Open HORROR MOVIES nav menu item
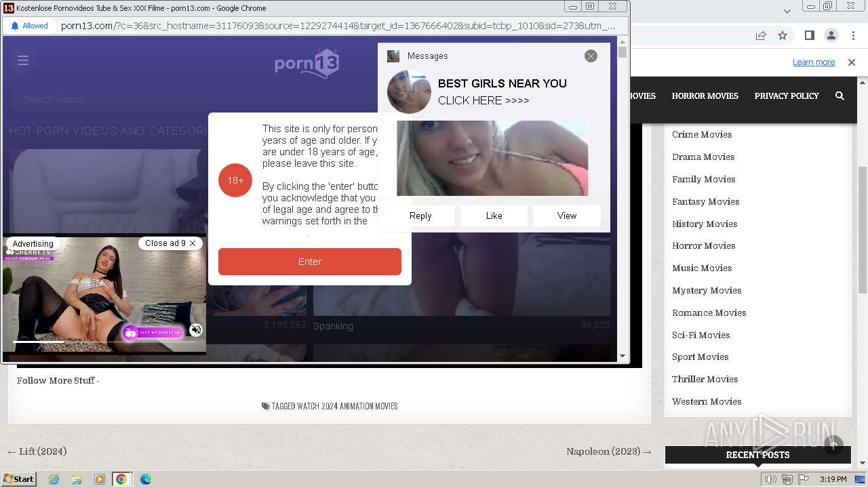 click(x=705, y=96)
